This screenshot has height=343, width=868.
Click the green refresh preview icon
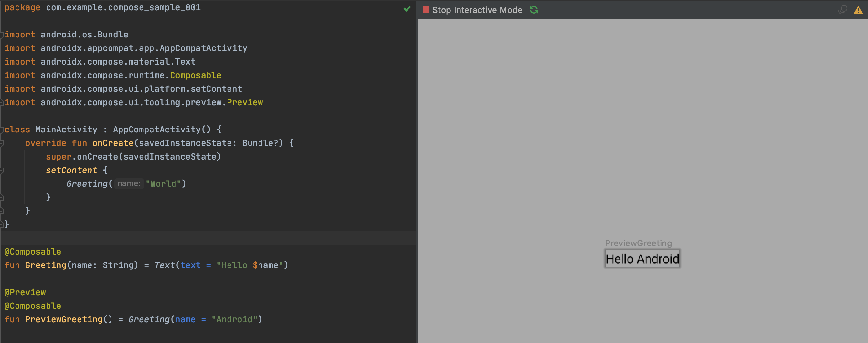534,10
